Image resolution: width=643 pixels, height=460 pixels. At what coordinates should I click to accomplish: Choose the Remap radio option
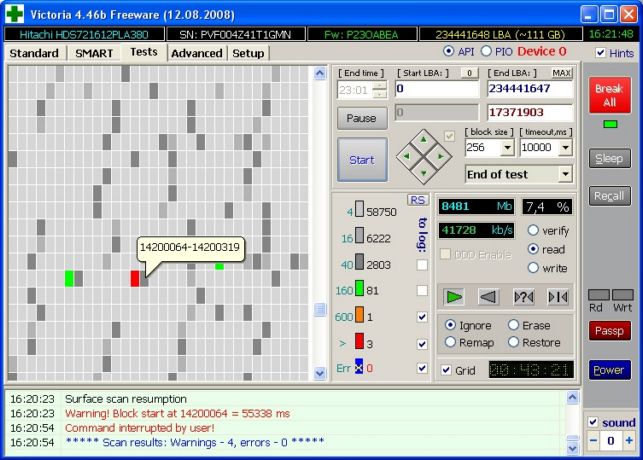click(x=450, y=342)
